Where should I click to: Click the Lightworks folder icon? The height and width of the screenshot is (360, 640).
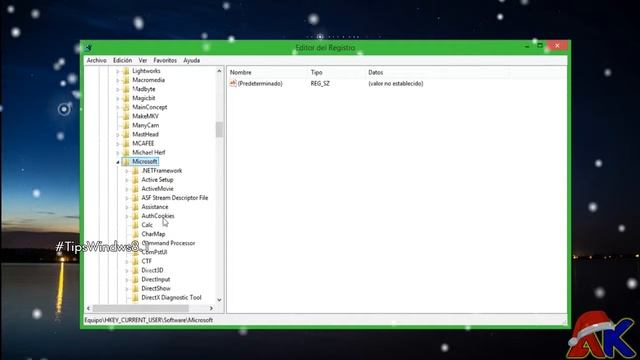tap(126, 71)
